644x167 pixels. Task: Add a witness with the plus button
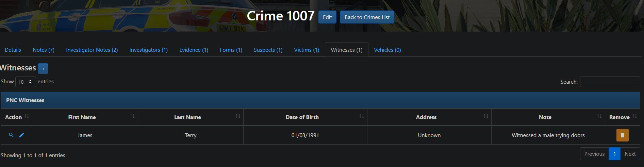pyautogui.click(x=43, y=69)
